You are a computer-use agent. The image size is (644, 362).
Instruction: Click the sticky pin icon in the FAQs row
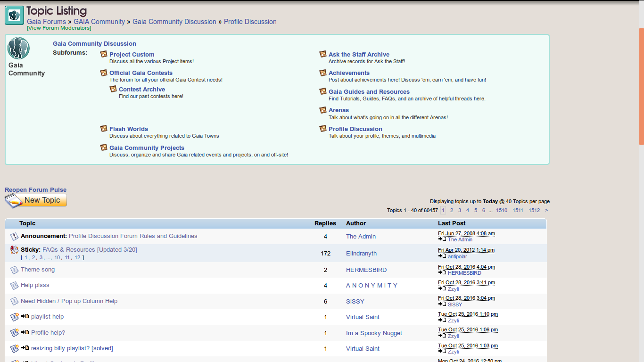pos(14,250)
